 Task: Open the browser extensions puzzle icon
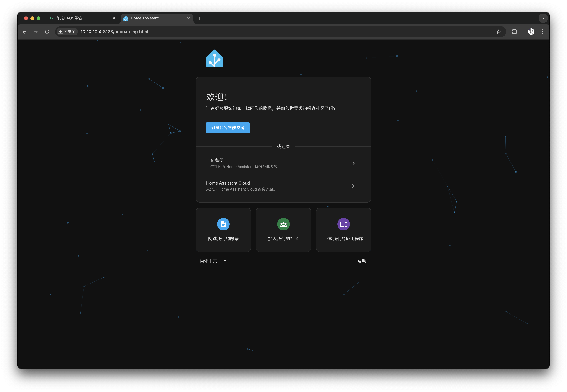coord(514,32)
